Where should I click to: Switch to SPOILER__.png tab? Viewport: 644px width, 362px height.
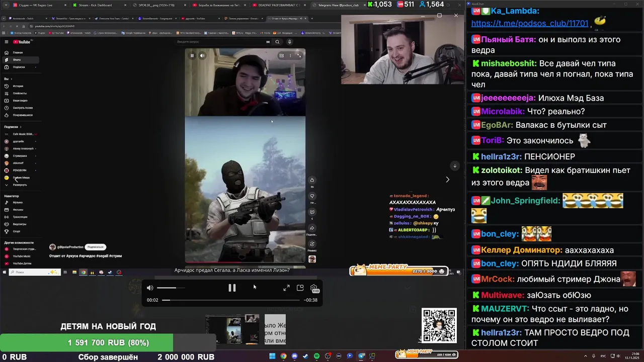[x=158, y=5]
